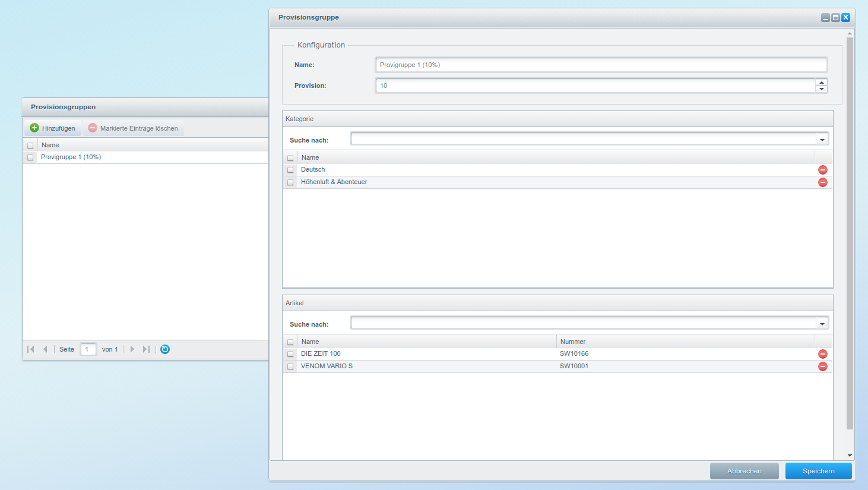Check the DIE ZEIT 100 article checkbox
868x490 pixels.
290,354
